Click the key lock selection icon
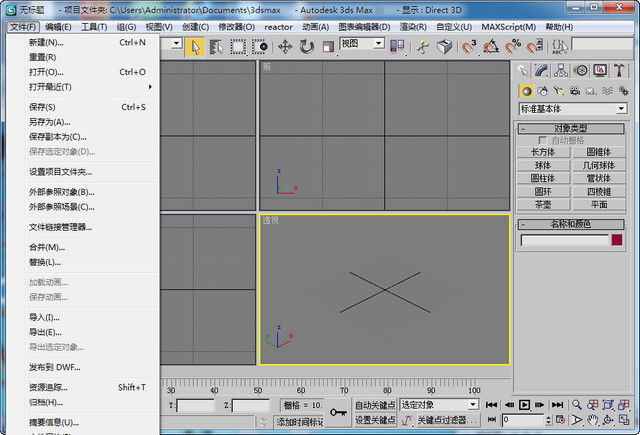Viewport: 640px width, 435px height. [338, 411]
